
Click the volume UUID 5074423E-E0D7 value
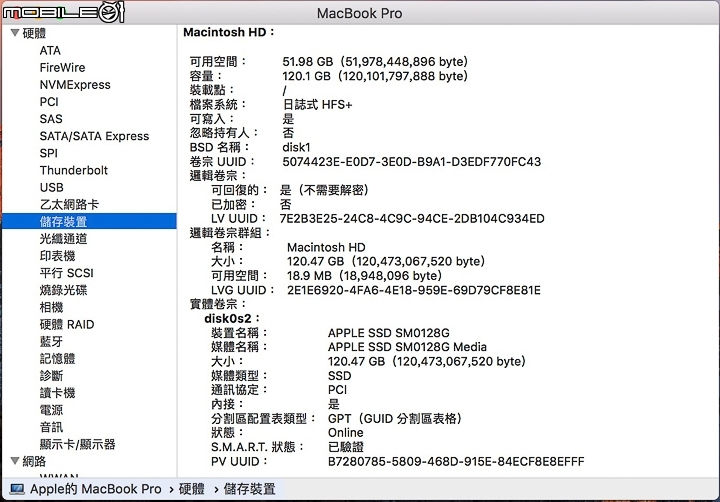click(411, 162)
